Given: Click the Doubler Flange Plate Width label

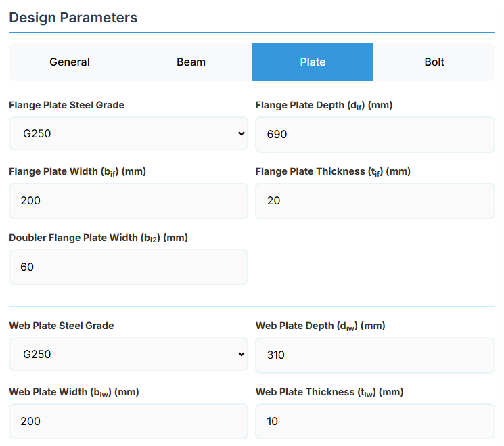Looking at the screenshot, I should 98,238.
